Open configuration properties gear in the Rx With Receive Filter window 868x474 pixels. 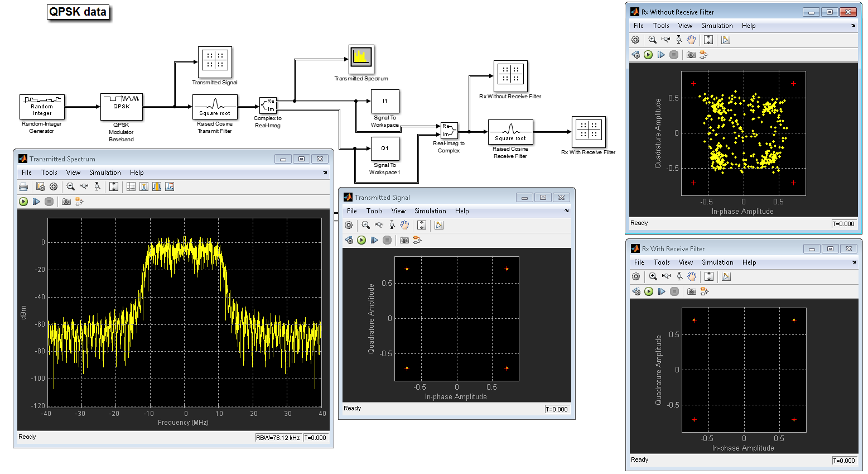tap(636, 276)
